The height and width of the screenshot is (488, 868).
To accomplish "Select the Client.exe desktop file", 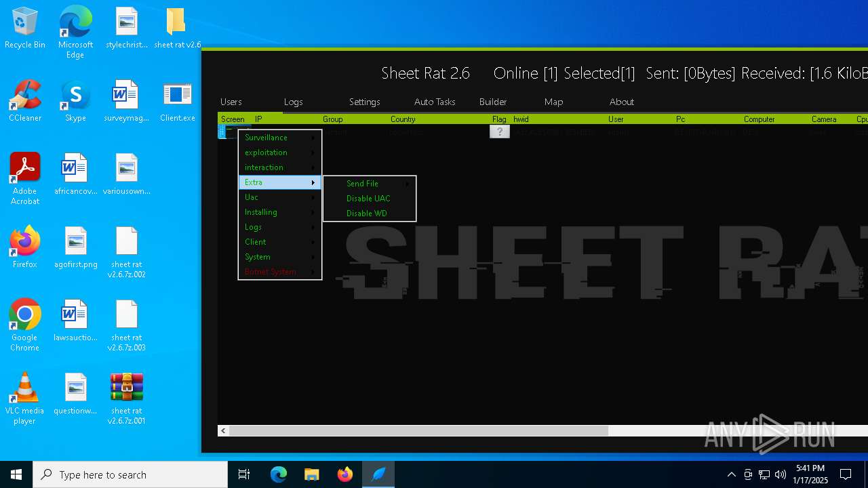I will (178, 101).
